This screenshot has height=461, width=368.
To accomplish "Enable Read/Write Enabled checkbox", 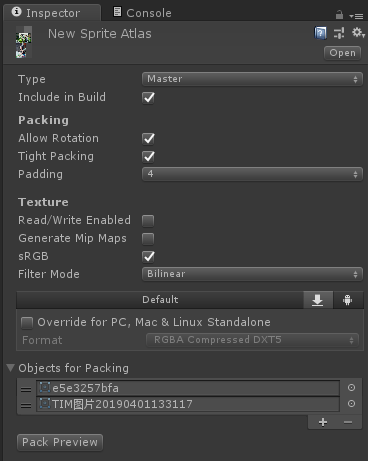I will (x=148, y=221).
